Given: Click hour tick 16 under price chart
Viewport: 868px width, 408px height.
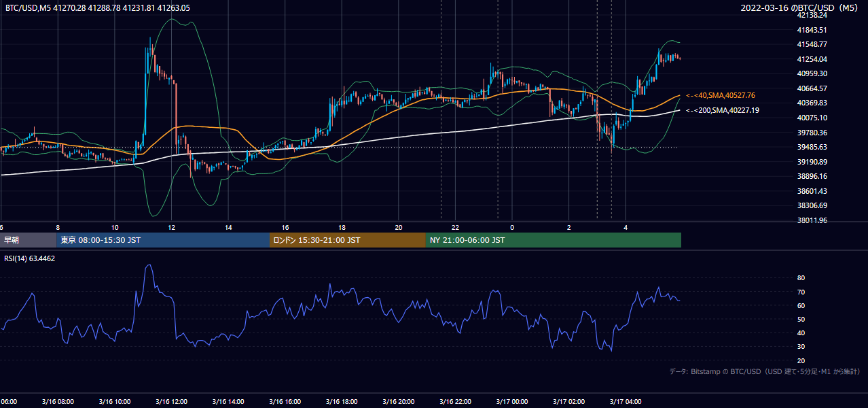Looking at the screenshot, I should coord(285,227).
